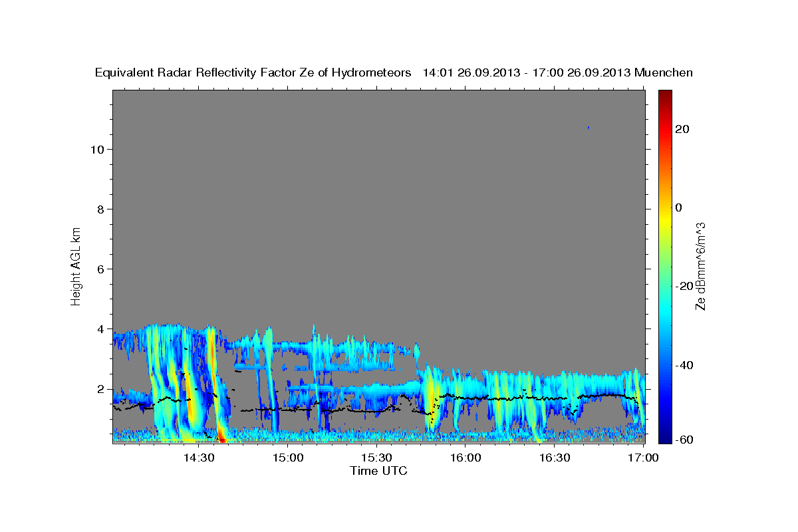Click the 15:00 time tick label

point(288,458)
